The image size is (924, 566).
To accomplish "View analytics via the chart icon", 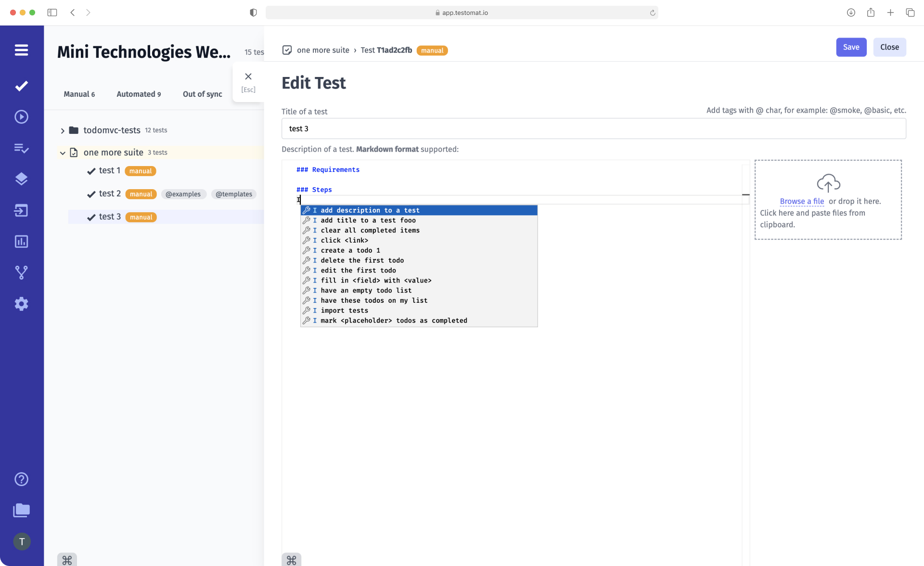I will (x=22, y=242).
